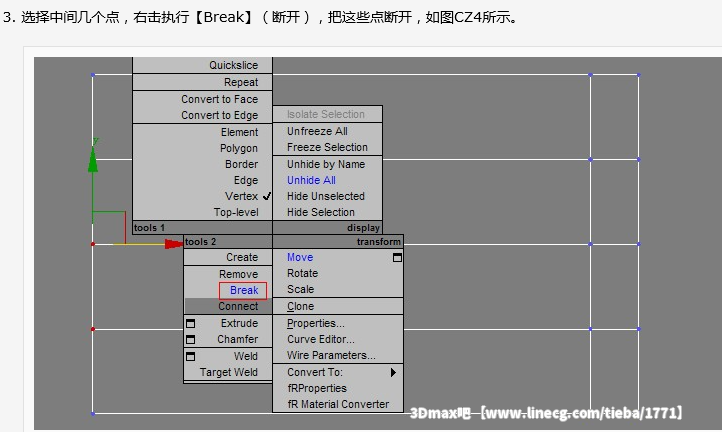Viewport: 722px width, 432px height.
Task: Select the lower red vertex on left edge
Action: tap(93, 329)
